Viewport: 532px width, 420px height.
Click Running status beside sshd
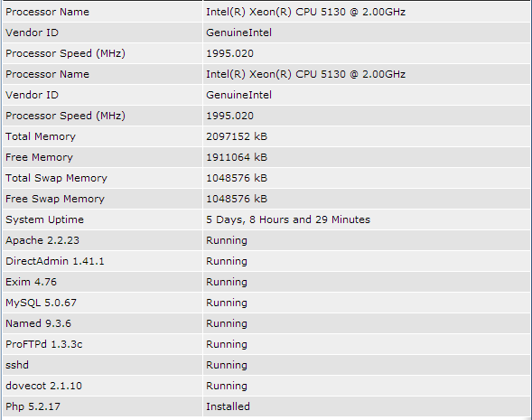point(227,365)
